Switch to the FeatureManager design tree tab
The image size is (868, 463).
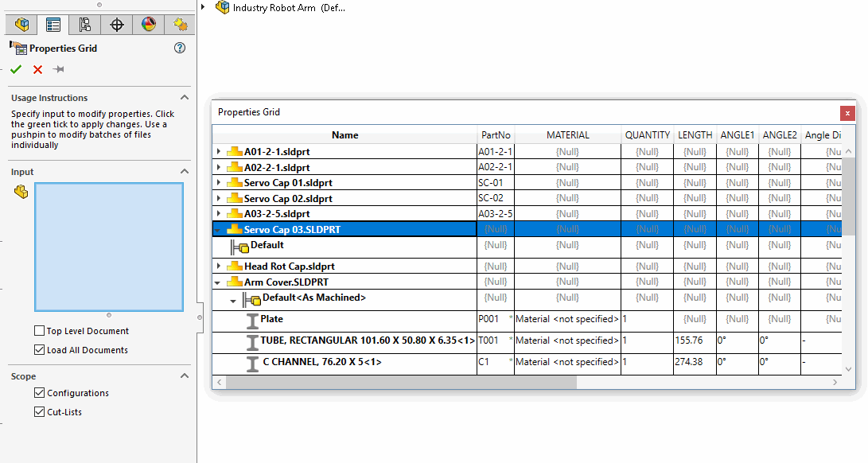pyautogui.click(x=21, y=25)
